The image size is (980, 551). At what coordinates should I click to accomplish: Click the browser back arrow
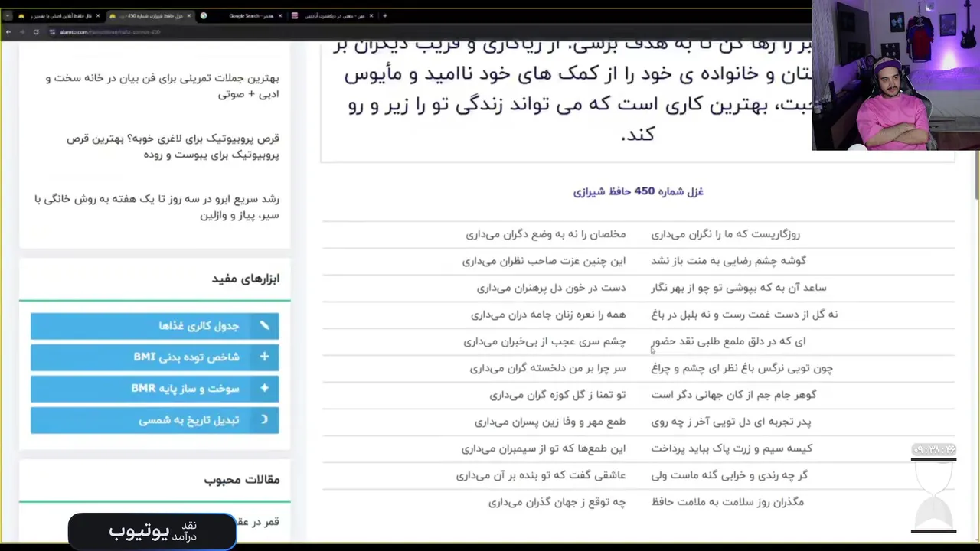tap(8, 32)
